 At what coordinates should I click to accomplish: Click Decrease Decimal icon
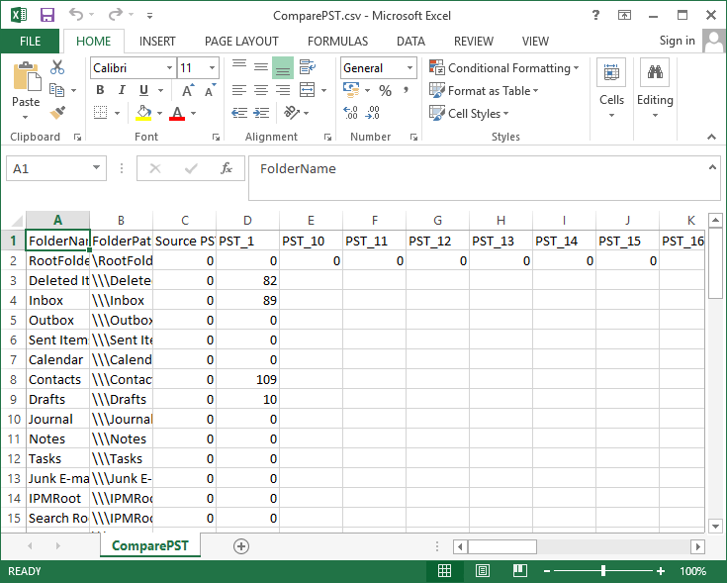pos(372,113)
